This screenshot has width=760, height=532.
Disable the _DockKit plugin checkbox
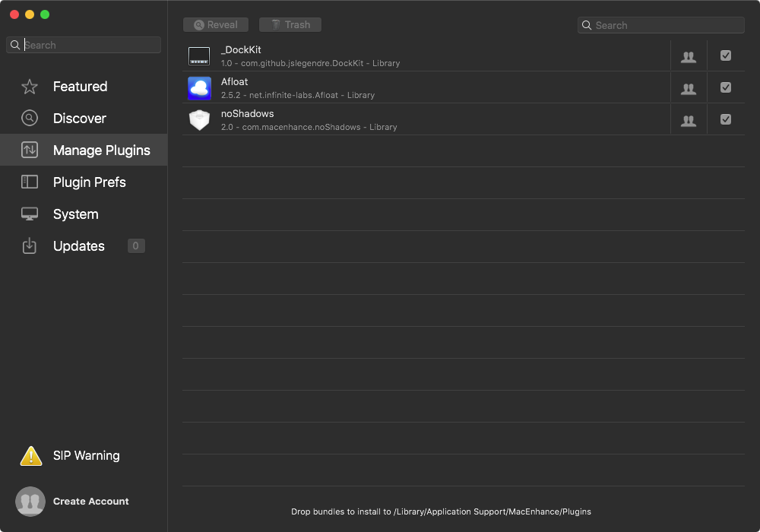tap(726, 55)
